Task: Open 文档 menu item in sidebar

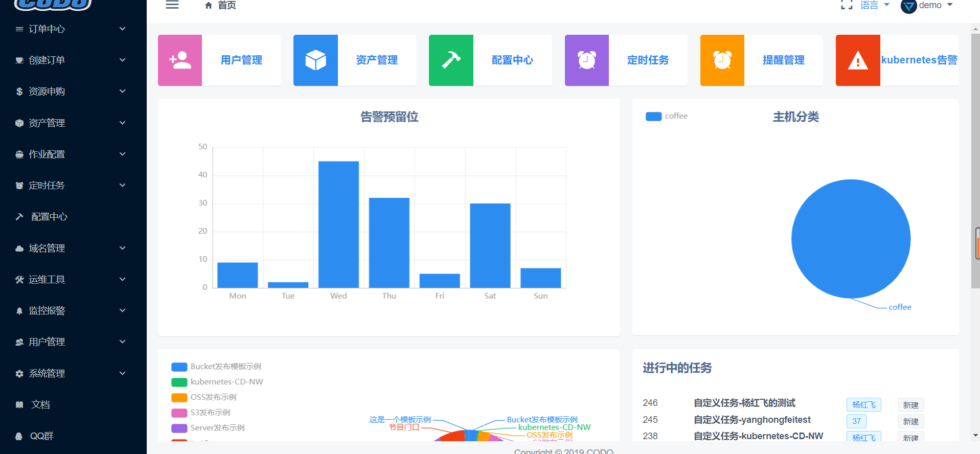Action: pos(73,405)
